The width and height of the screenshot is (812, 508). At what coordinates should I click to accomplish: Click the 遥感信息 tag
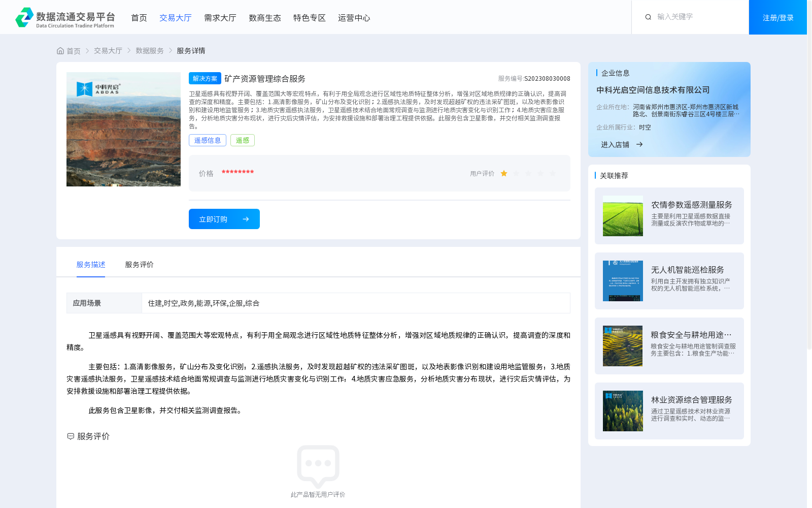click(208, 140)
